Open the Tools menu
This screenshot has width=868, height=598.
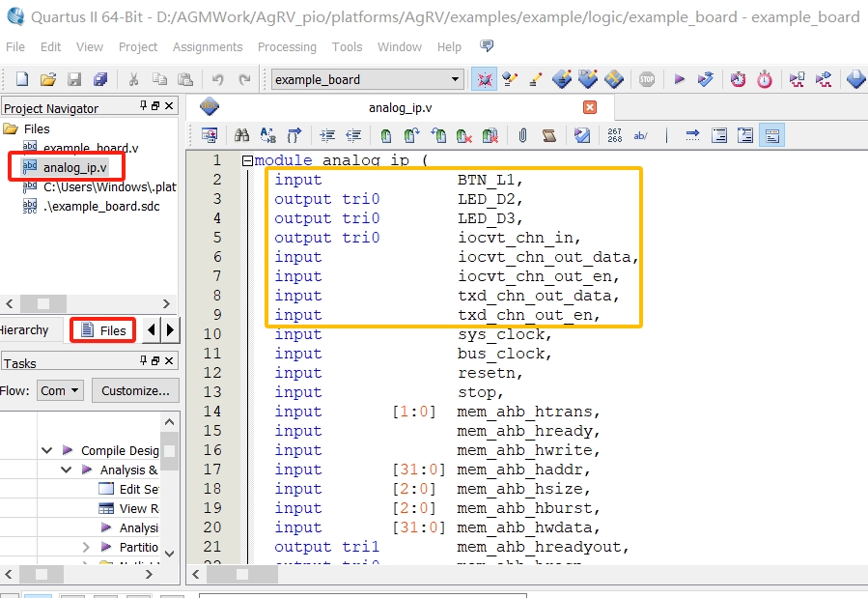[x=347, y=47]
